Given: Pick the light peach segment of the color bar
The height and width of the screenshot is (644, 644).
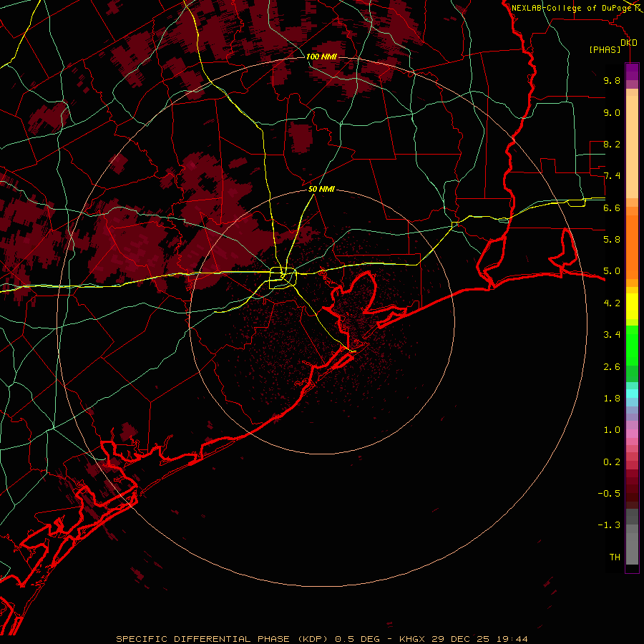Looking at the screenshot, I should click(x=632, y=148).
